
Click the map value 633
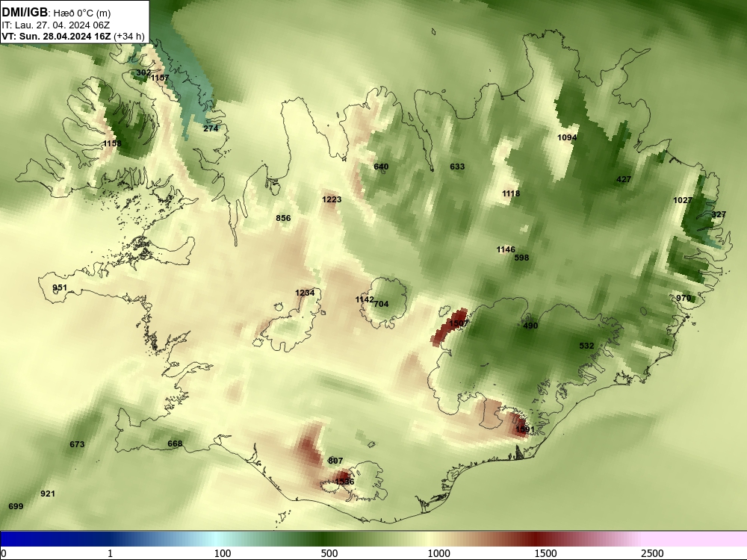[x=457, y=167]
